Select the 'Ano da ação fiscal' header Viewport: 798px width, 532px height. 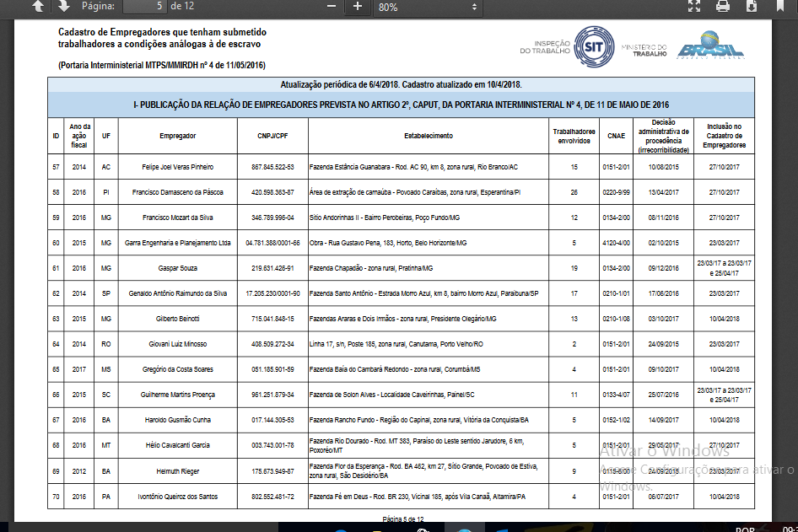pyautogui.click(x=79, y=136)
